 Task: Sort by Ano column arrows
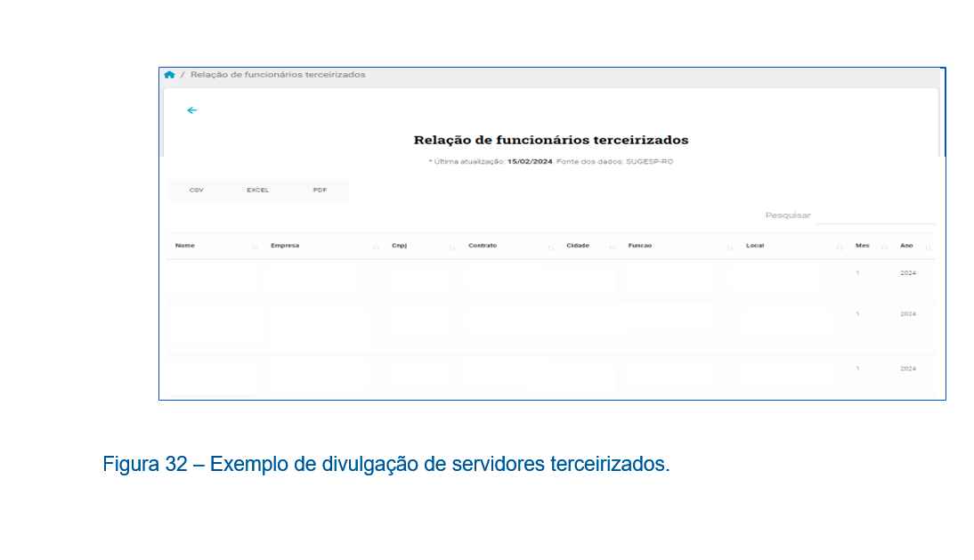tap(928, 248)
